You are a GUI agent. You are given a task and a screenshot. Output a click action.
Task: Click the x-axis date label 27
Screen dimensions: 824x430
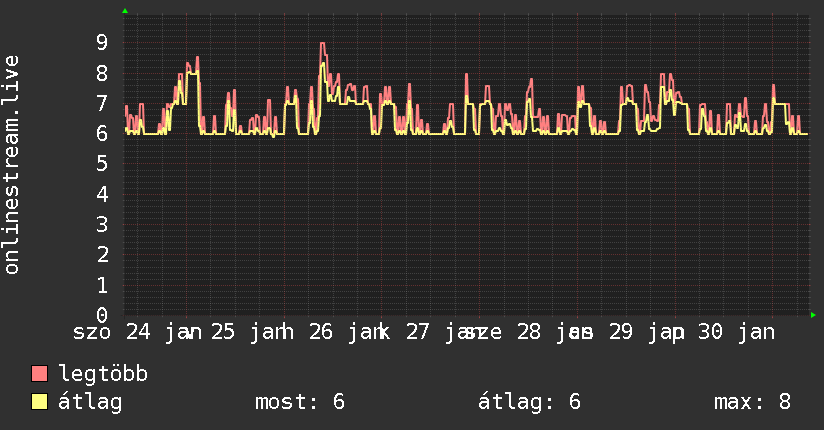418,332
